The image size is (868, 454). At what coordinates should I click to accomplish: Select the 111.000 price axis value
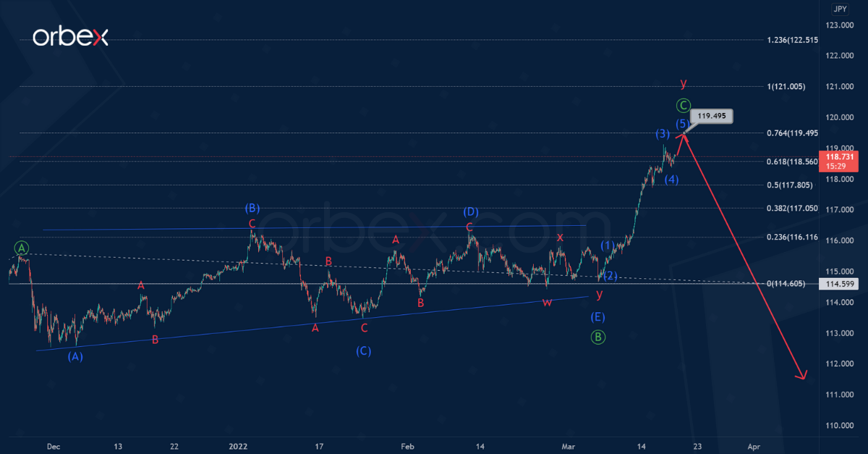tap(839, 395)
